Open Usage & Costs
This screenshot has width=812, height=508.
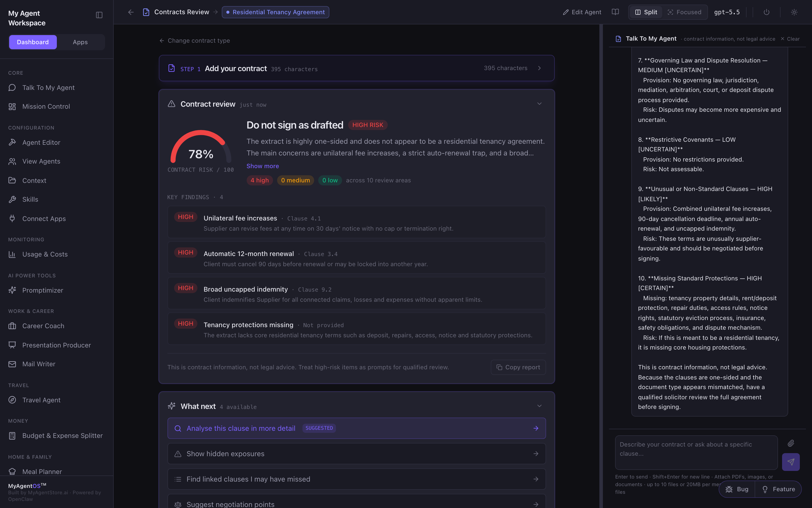coord(56,254)
